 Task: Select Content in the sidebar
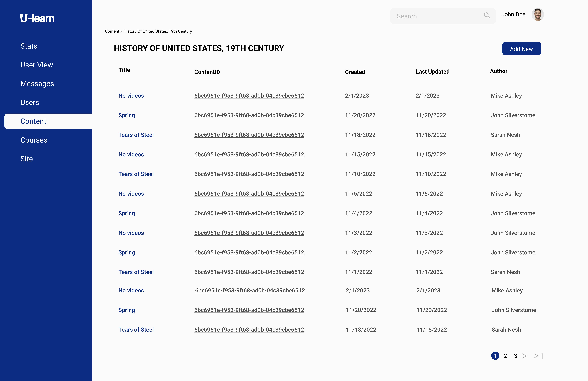[48, 121]
